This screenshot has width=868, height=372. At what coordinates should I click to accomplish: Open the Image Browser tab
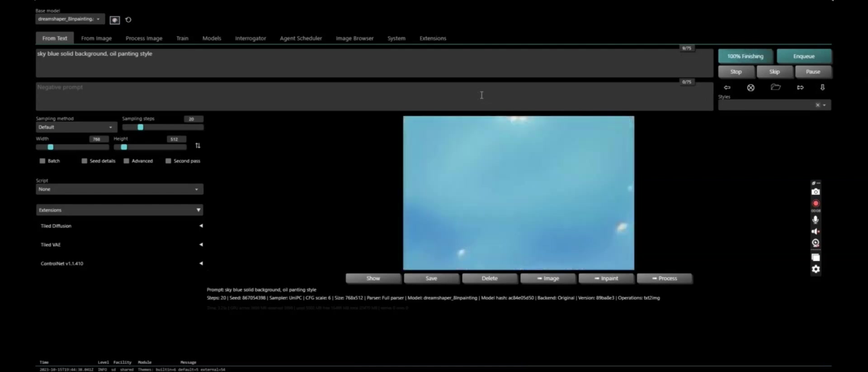click(x=354, y=38)
